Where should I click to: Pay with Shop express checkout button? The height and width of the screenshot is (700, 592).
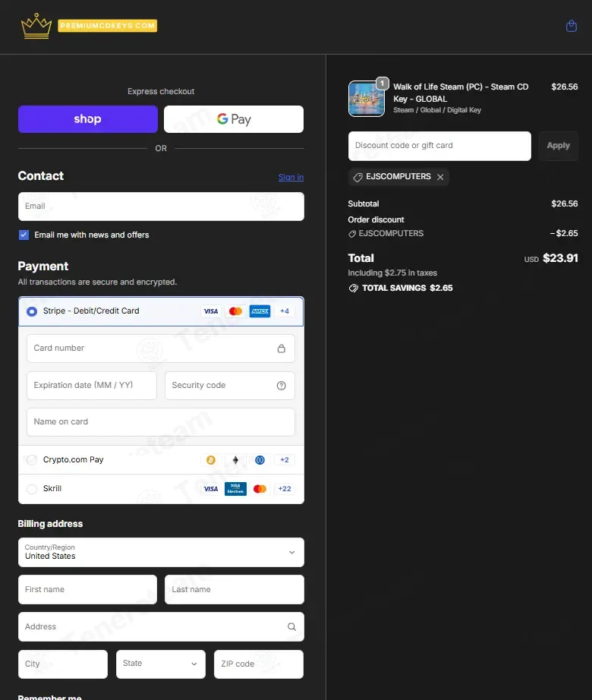tap(88, 119)
